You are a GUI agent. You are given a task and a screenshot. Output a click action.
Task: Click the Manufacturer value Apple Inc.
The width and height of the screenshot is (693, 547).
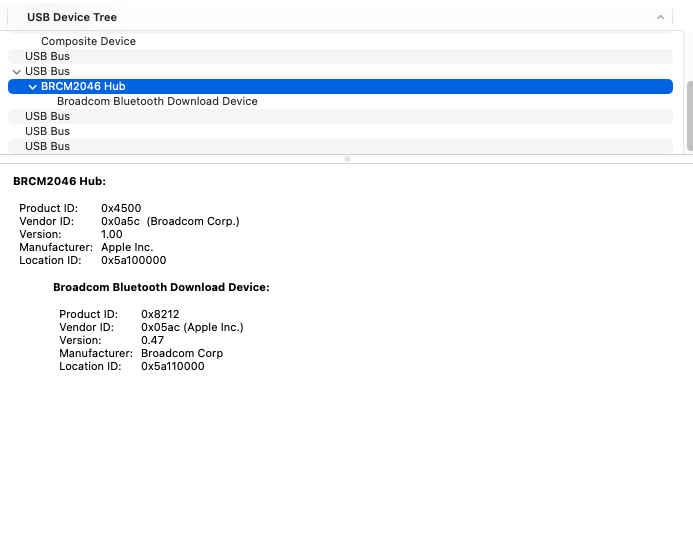(127, 247)
